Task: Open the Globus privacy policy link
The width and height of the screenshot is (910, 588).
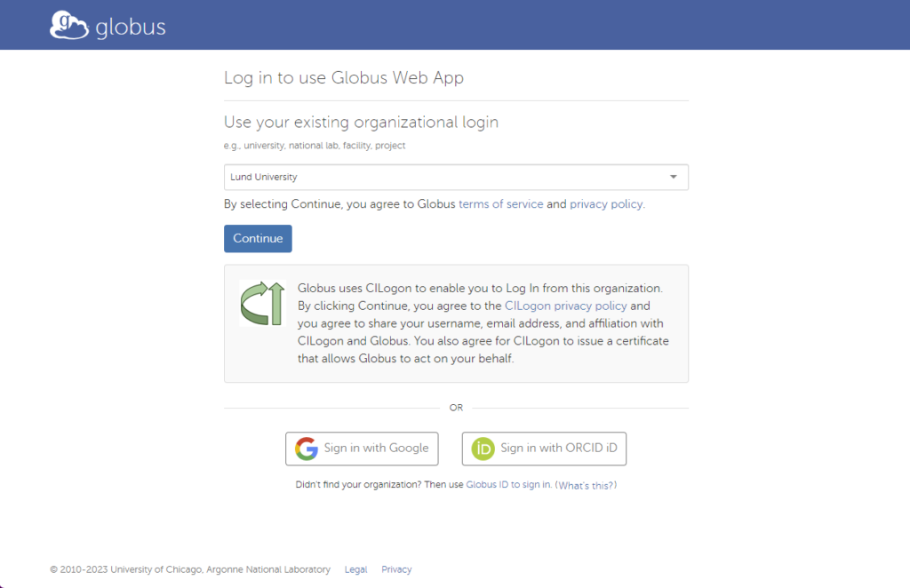Action: tap(606, 204)
